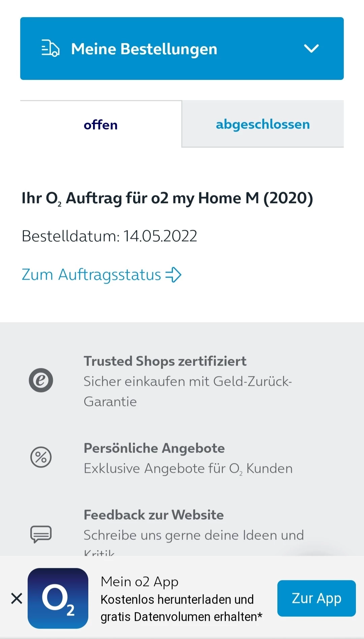Screen dimensions: 364x639
Task: Click the percent offers icon
Action: [x=41, y=457]
